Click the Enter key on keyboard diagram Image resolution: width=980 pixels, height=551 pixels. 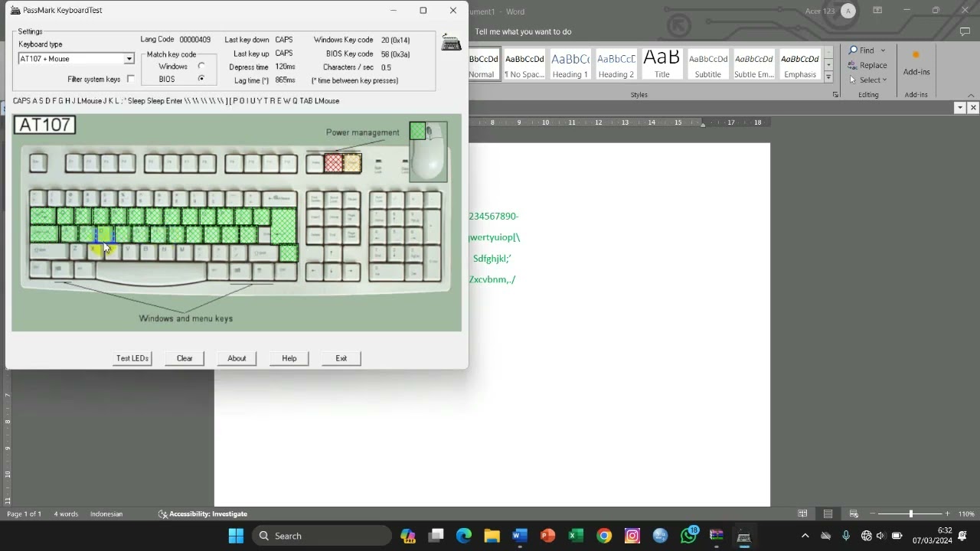tap(283, 226)
